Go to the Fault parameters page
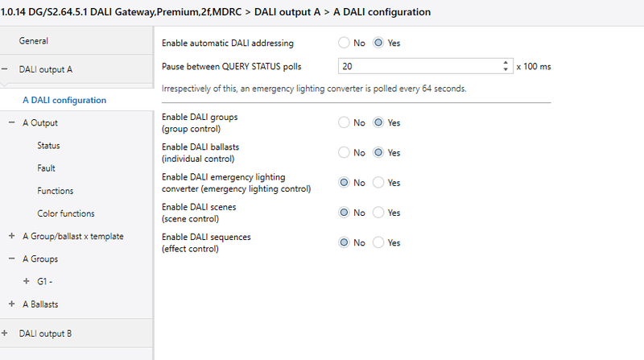644x360 pixels. click(x=46, y=168)
